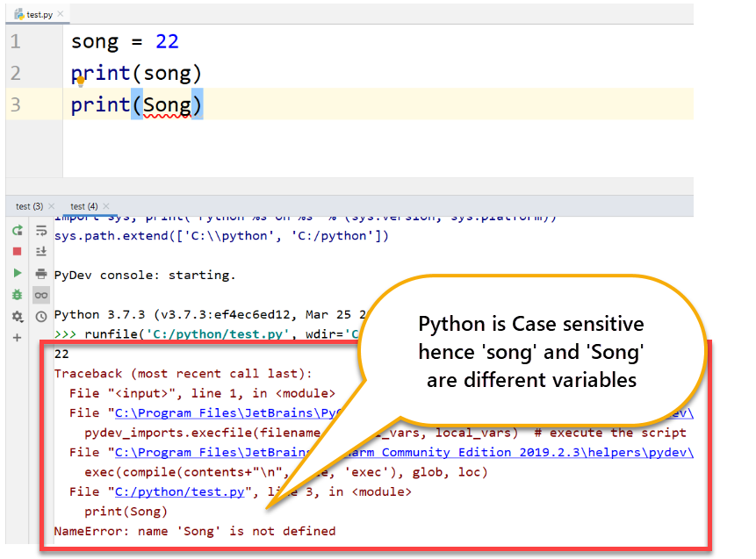Attach debugger using the green bug icon
756x559 pixels.
pos(18,295)
